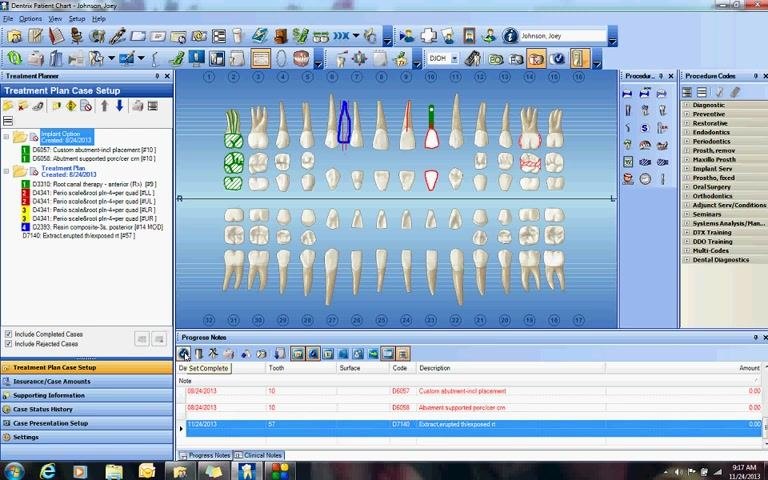
Task: Open the DJOH provider dropdown
Action: click(454, 59)
